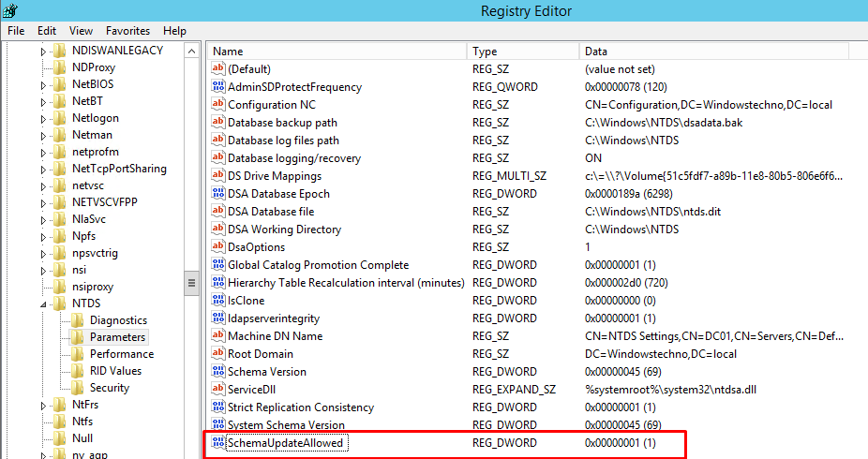
Task: Click the tree pane scrollbar thumb
Action: pos(191,283)
